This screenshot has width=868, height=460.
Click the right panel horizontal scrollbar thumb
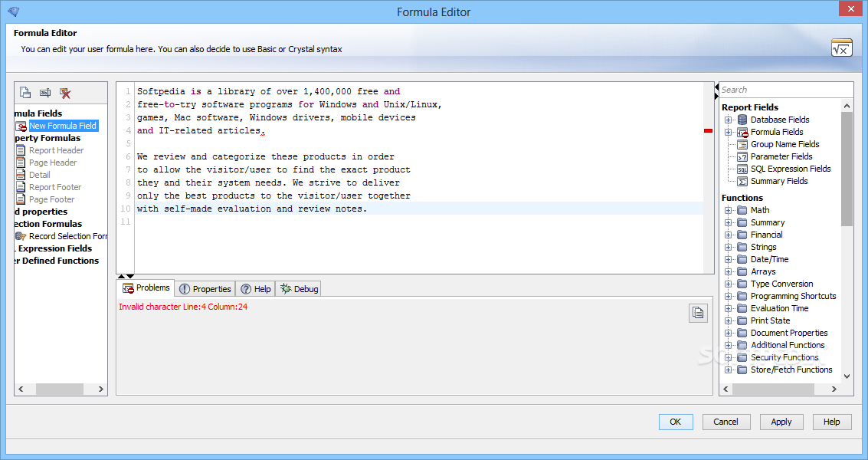tap(773, 389)
